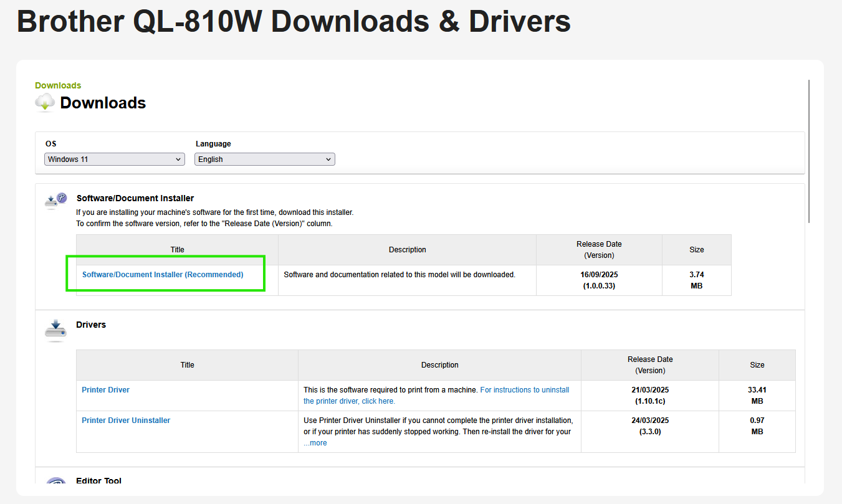Image resolution: width=842 pixels, height=504 pixels.
Task: Expand the "...more" description for Printer Driver Uninstaller
Action: (315, 442)
